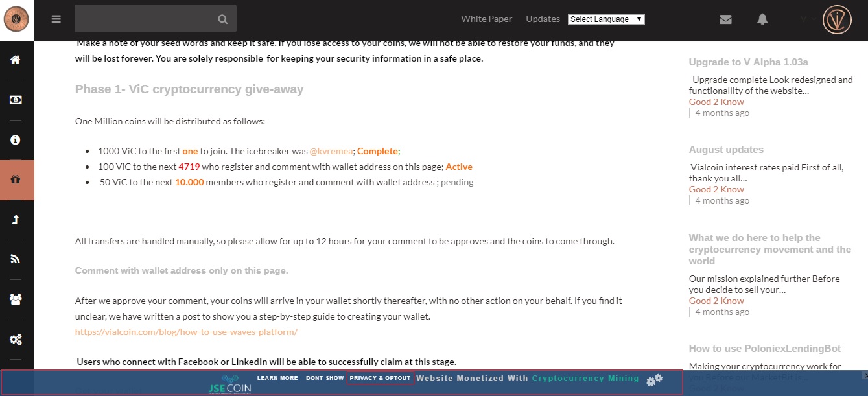Open the settings gears sidebar icon
The height and width of the screenshot is (396, 868).
click(16, 340)
